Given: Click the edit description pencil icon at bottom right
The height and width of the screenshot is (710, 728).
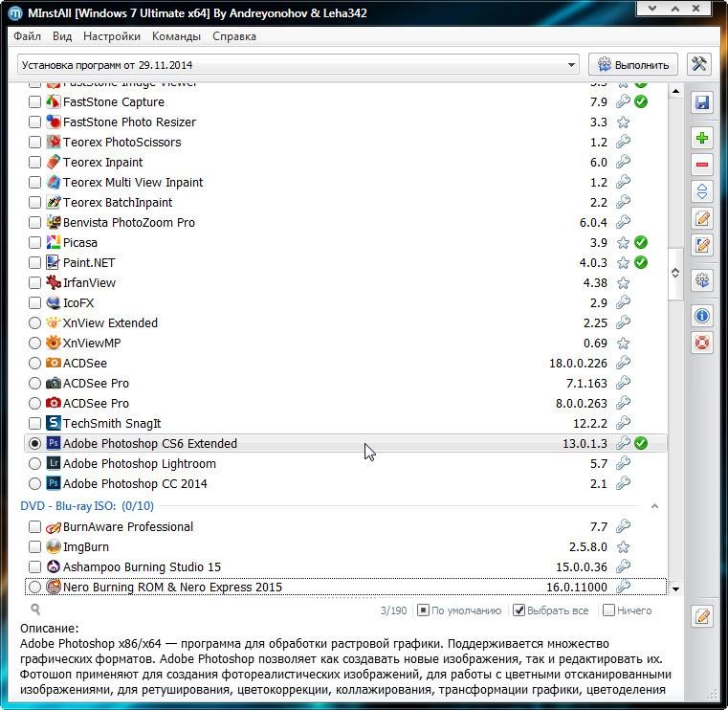Looking at the screenshot, I should [701, 616].
